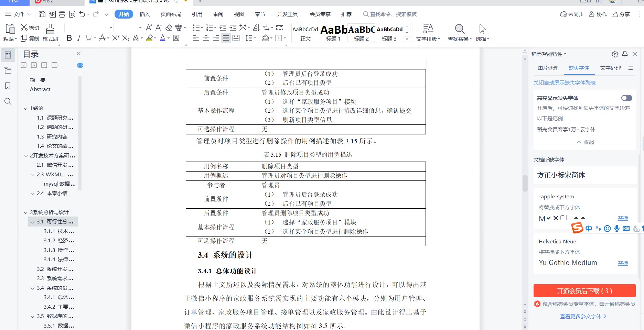Image resolution: width=644 pixels, height=330 pixels.
Task: Click the 文字排版 dropdown
Action: click(x=428, y=33)
